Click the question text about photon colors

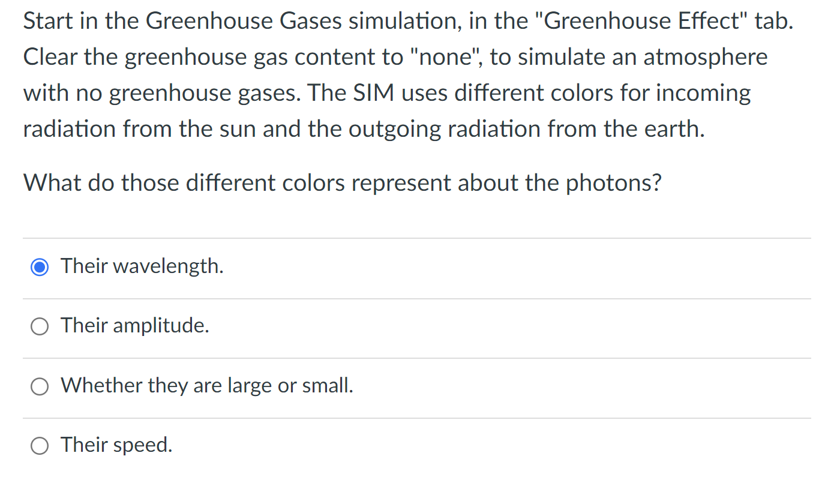pyautogui.click(x=343, y=183)
